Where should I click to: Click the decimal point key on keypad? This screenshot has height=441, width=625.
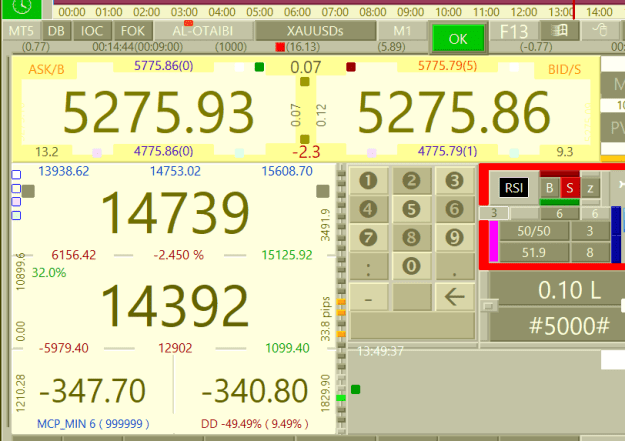click(x=454, y=268)
